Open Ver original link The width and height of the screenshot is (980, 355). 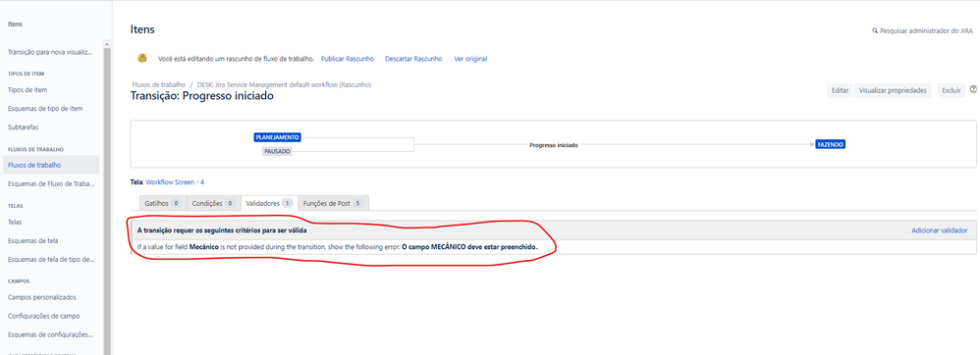pos(470,59)
